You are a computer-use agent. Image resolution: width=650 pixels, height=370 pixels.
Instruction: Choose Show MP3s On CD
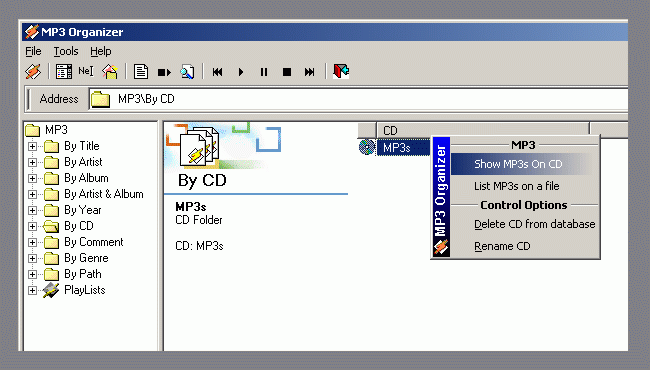tap(524, 164)
